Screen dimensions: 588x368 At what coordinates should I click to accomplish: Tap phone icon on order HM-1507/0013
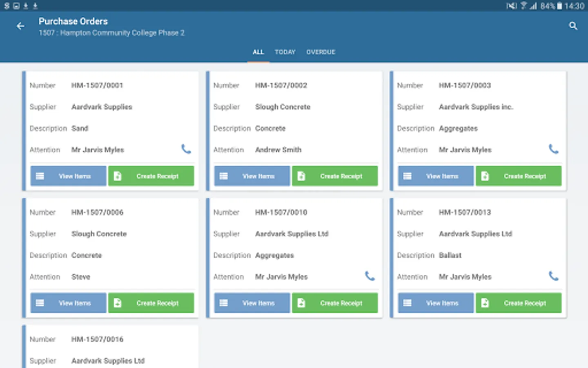[554, 276]
